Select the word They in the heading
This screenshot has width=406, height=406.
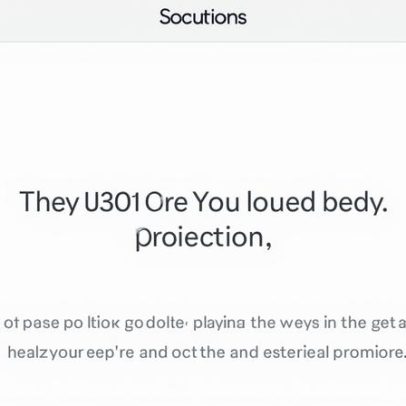tap(48, 202)
